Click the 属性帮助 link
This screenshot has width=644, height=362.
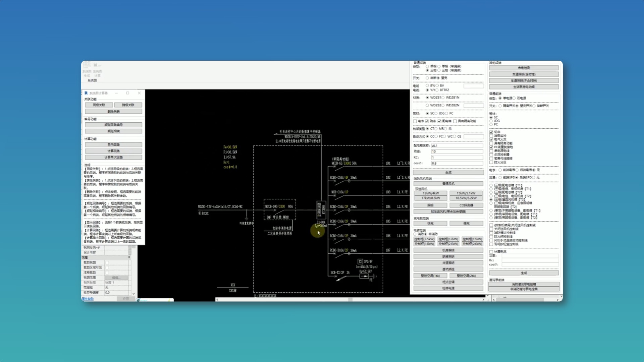pos(88,299)
